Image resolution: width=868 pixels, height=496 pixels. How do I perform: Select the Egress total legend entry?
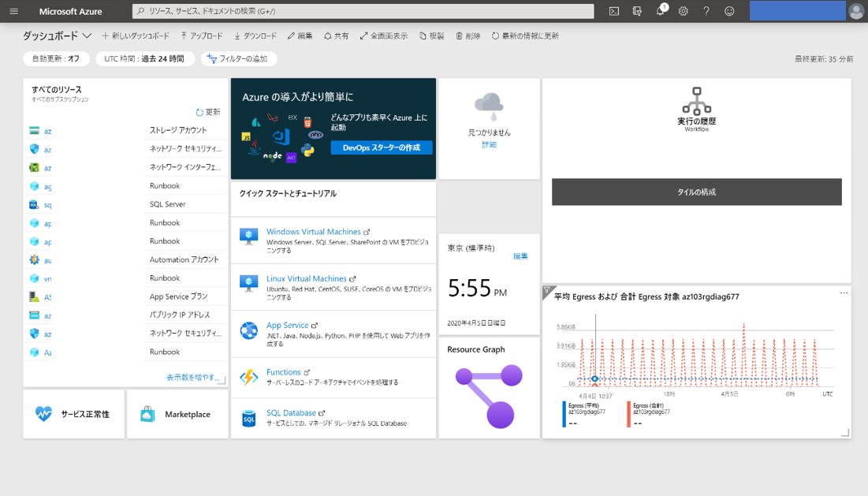[650, 414]
